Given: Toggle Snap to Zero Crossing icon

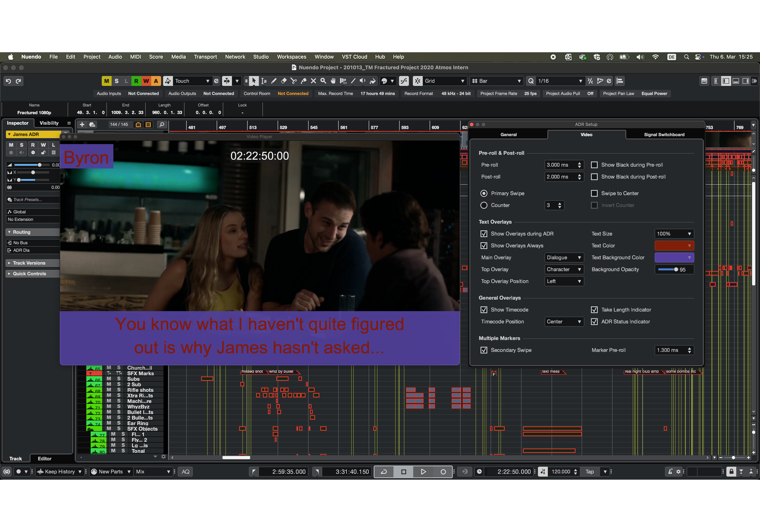Looking at the screenshot, I should pyautogui.click(x=404, y=81).
